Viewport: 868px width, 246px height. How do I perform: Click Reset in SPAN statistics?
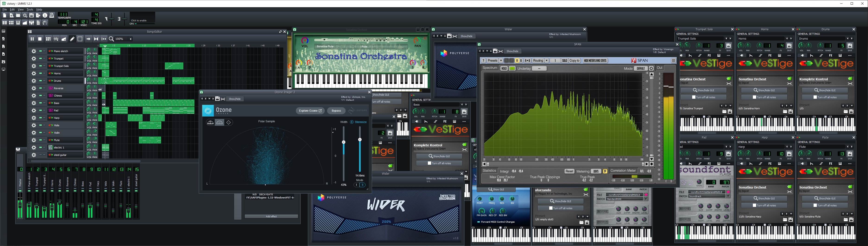(569, 171)
